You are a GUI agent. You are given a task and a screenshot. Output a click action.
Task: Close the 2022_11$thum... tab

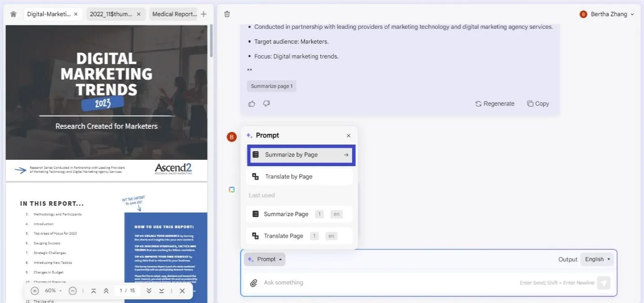[139, 14]
